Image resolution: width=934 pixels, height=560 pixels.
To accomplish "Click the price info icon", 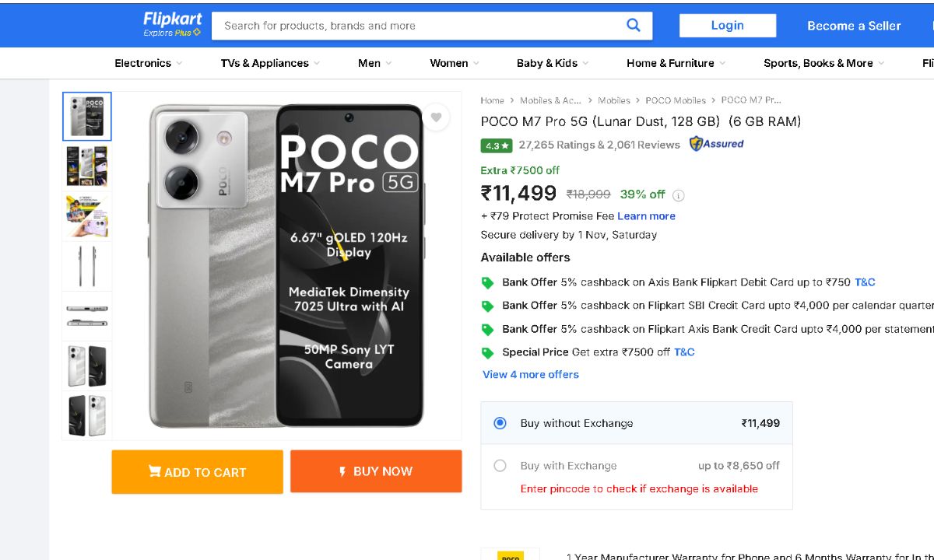I will 679,195.
